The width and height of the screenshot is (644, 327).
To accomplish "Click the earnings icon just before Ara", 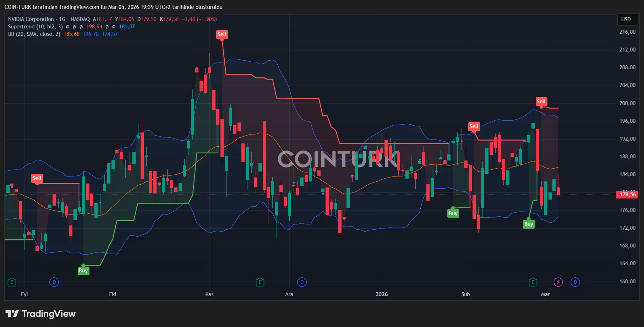I will pyautogui.click(x=260, y=282).
